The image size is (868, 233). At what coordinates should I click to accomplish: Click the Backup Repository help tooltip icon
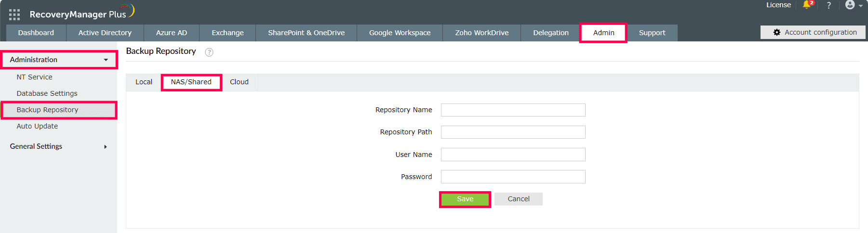(x=209, y=52)
